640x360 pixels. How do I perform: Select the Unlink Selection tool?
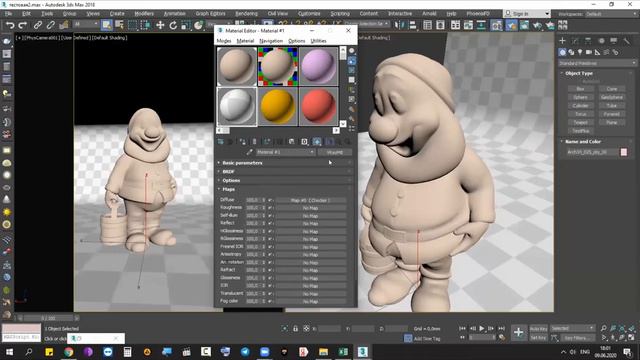(x=51, y=25)
